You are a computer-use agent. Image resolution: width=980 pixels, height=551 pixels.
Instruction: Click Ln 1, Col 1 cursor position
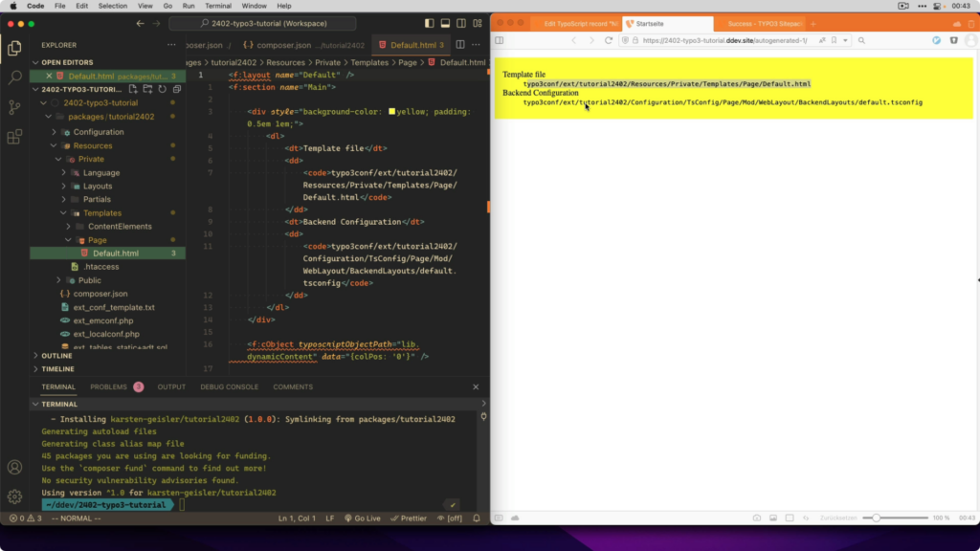(297, 518)
